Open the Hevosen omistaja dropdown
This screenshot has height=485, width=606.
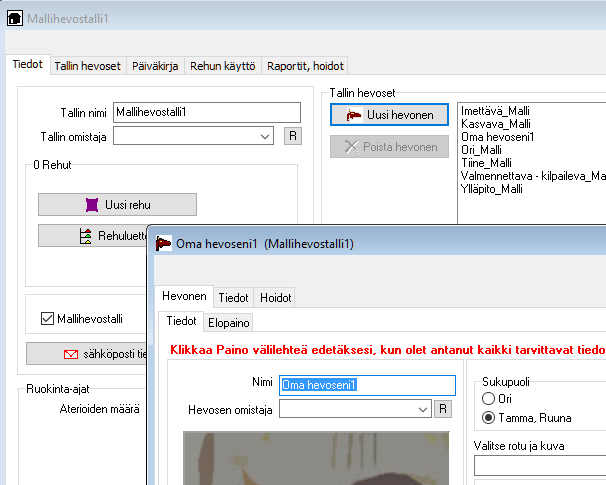pyautogui.click(x=423, y=409)
